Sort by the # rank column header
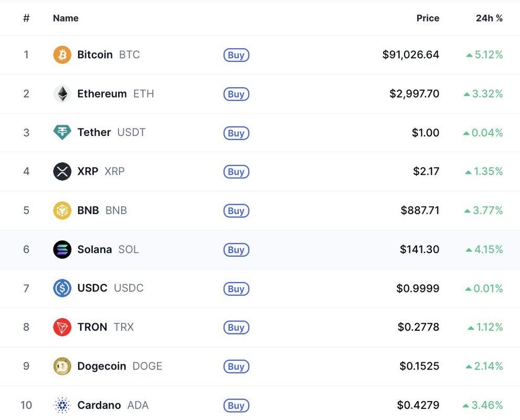Viewport: 520px width, 420px height. point(26,18)
